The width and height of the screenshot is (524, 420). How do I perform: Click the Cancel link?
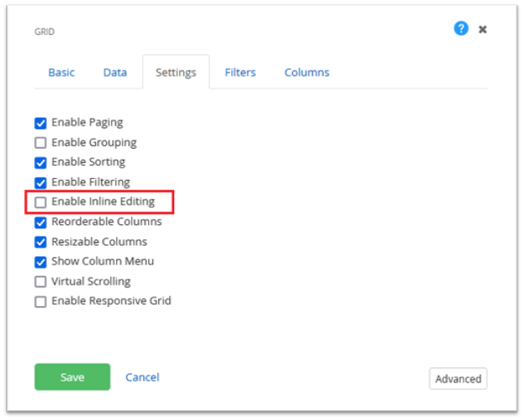[x=142, y=377]
